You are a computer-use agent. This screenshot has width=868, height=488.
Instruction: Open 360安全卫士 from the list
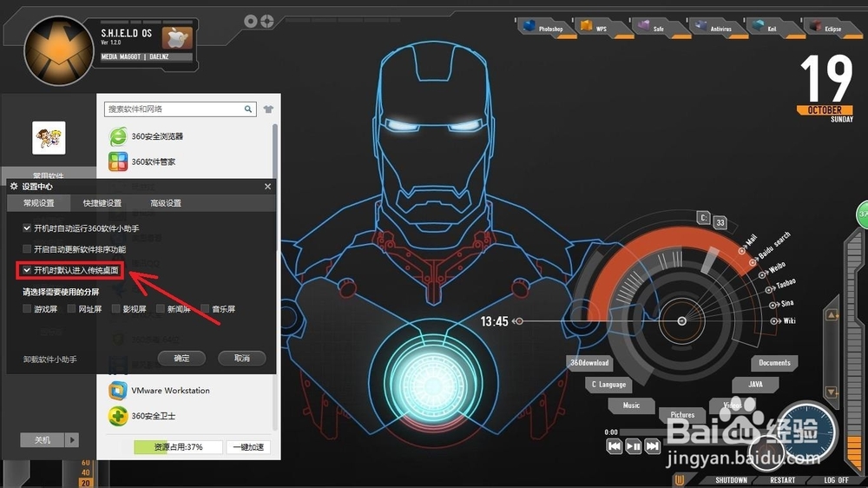click(142, 416)
